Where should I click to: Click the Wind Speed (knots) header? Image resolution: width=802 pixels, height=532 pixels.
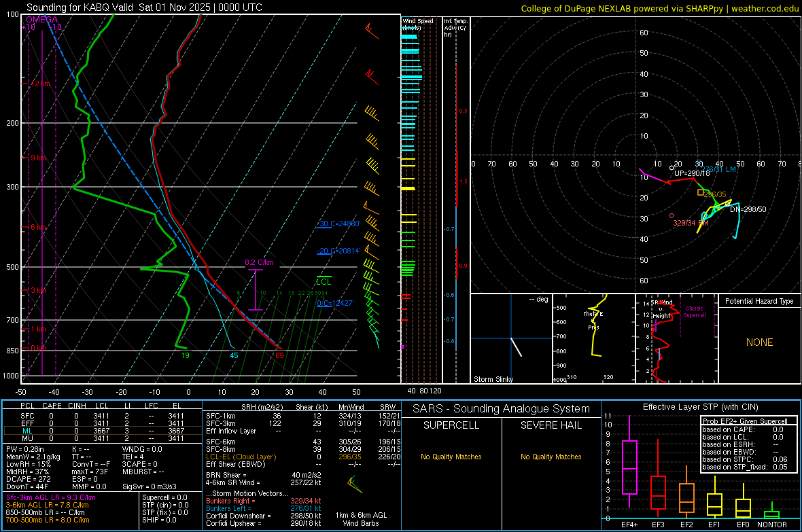coord(417,24)
